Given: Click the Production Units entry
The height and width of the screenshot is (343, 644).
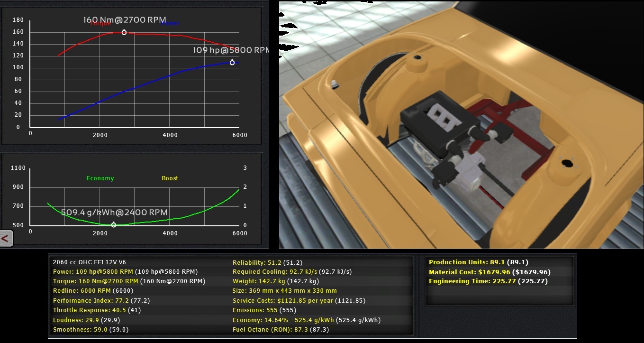Looking at the screenshot, I should coord(478,262).
